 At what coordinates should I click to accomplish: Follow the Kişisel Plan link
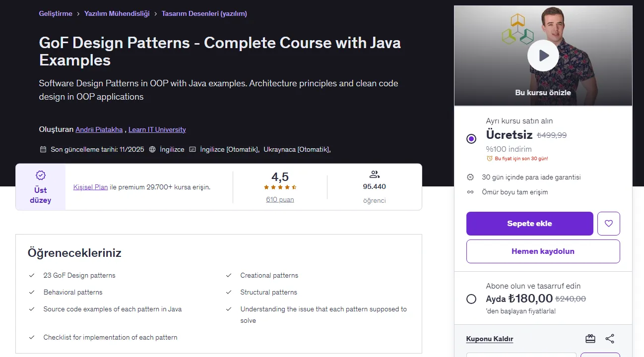[90, 187]
